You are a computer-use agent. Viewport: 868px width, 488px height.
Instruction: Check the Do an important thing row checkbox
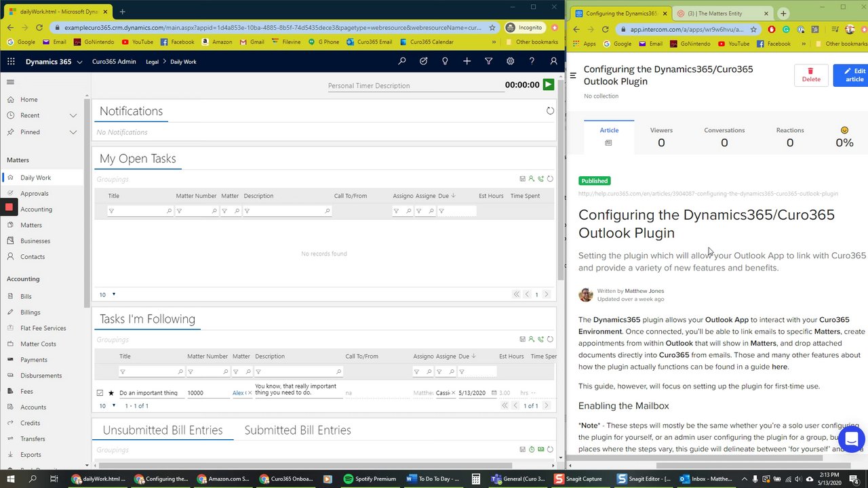pyautogui.click(x=100, y=392)
